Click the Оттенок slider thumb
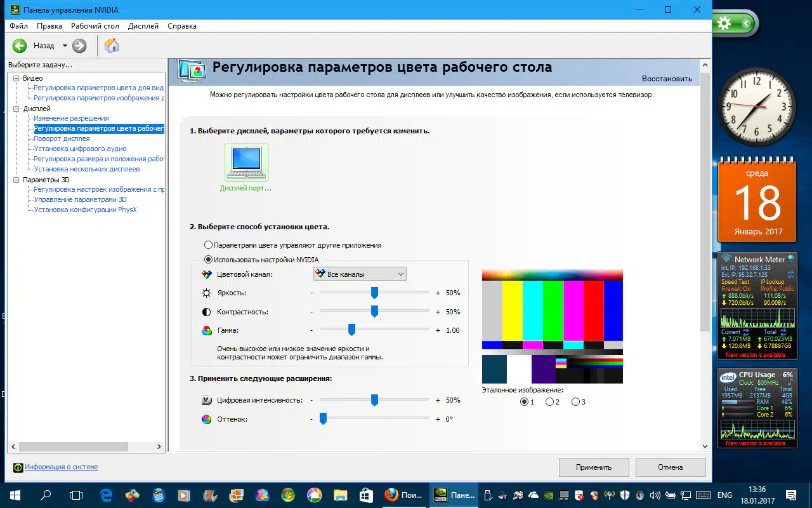812x508 pixels. pyautogui.click(x=323, y=418)
